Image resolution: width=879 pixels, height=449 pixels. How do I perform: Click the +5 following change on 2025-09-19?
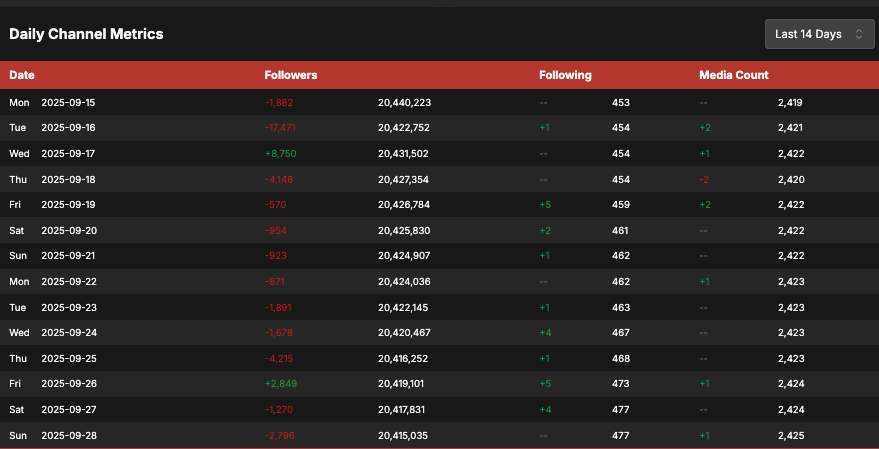coord(545,205)
